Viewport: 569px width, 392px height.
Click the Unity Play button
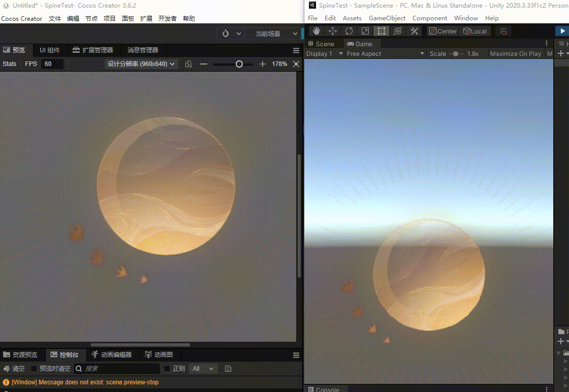(562, 31)
